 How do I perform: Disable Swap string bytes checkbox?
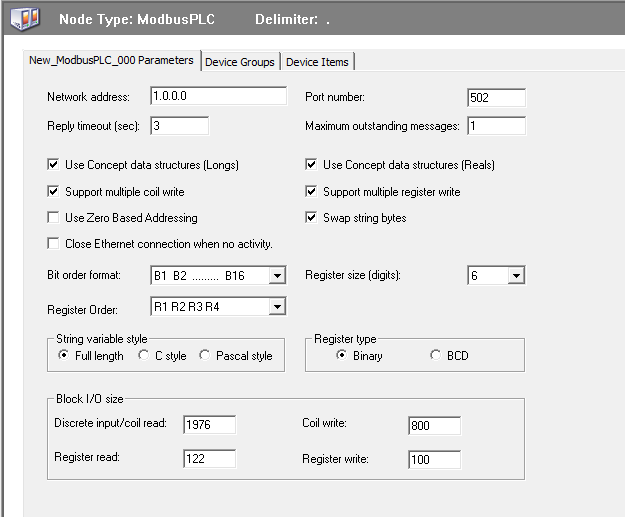point(312,218)
